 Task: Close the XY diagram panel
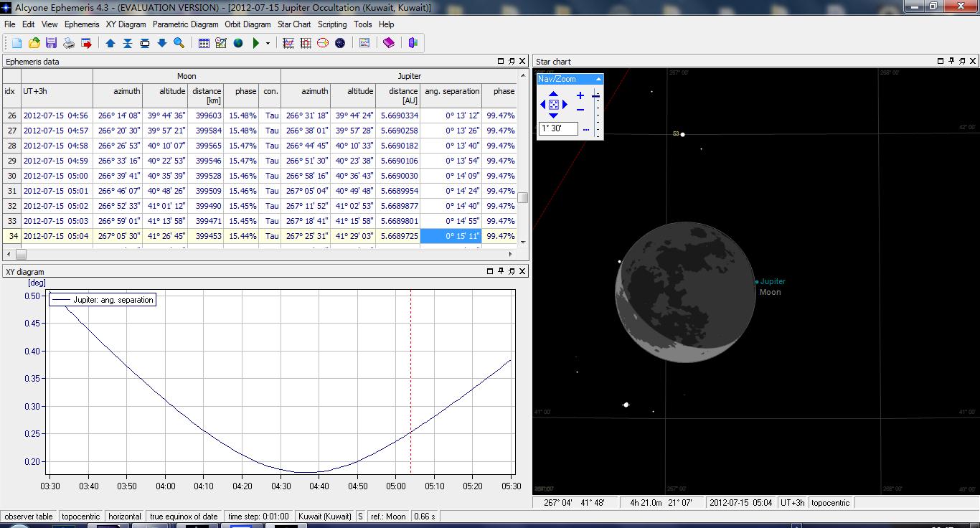point(523,271)
